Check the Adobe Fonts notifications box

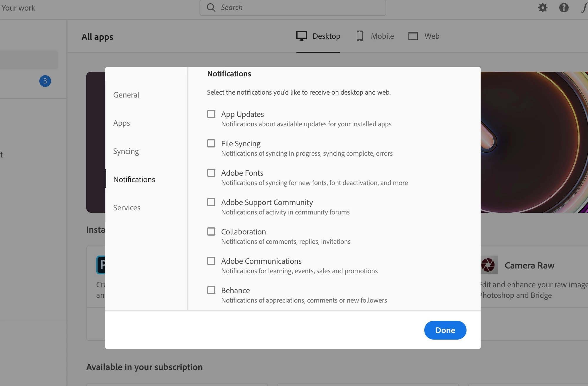tap(211, 173)
